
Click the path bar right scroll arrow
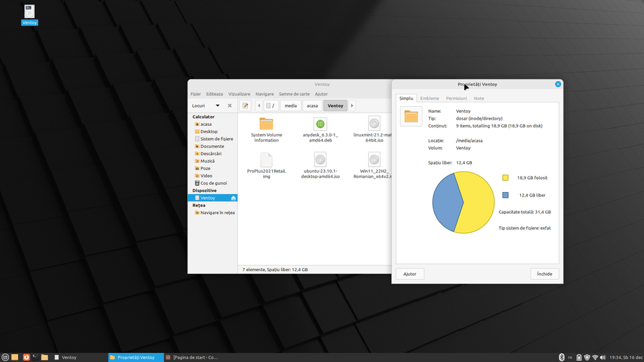[352, 106]
